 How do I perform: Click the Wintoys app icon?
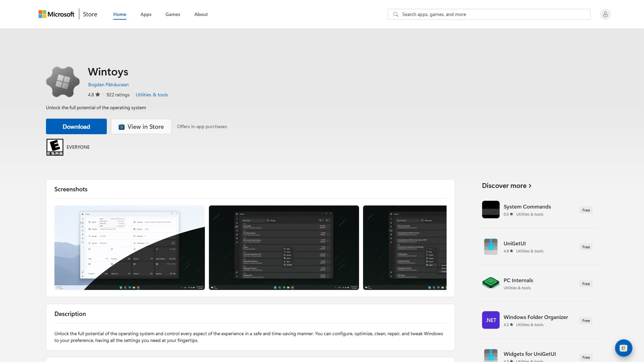[x=63, y=82]
